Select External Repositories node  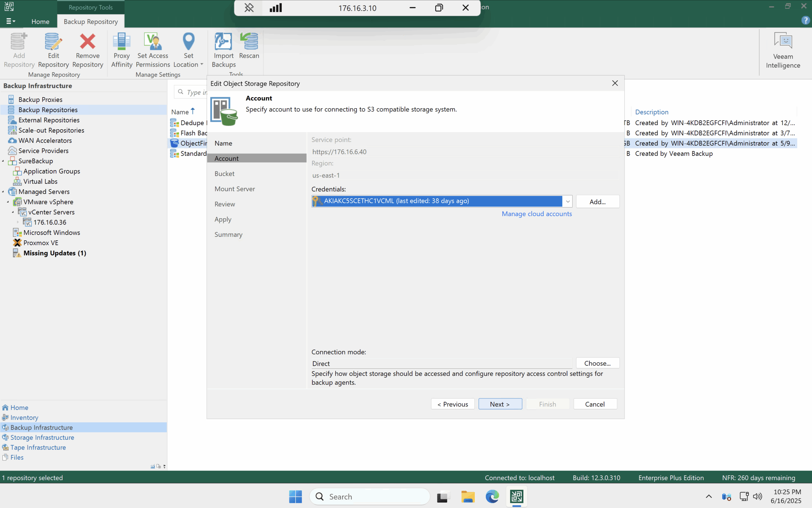[49, 120]
